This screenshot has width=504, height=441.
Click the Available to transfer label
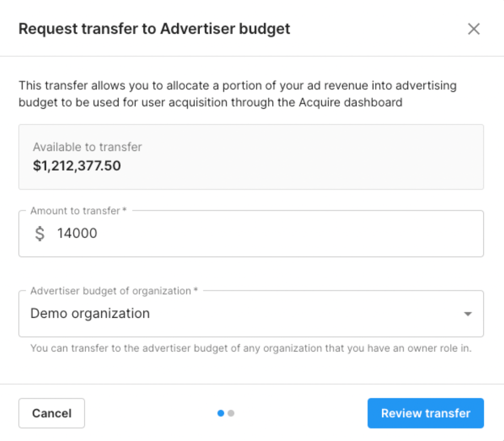tap(87, 147)
